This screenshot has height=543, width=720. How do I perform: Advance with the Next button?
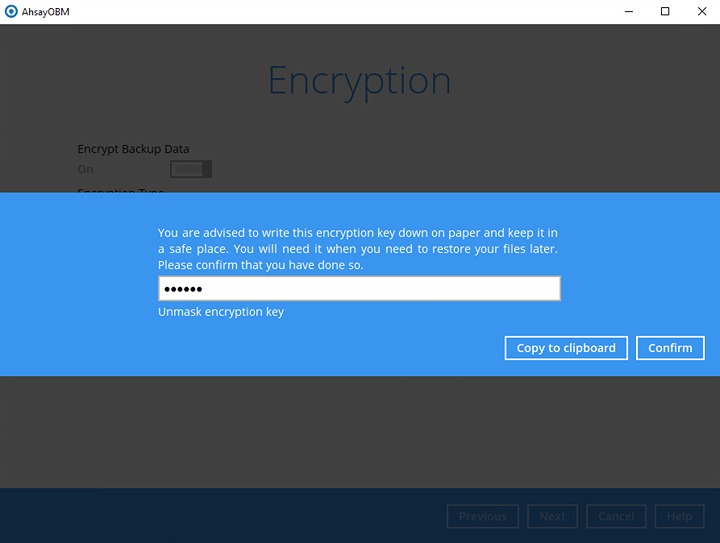click(552, 516)
